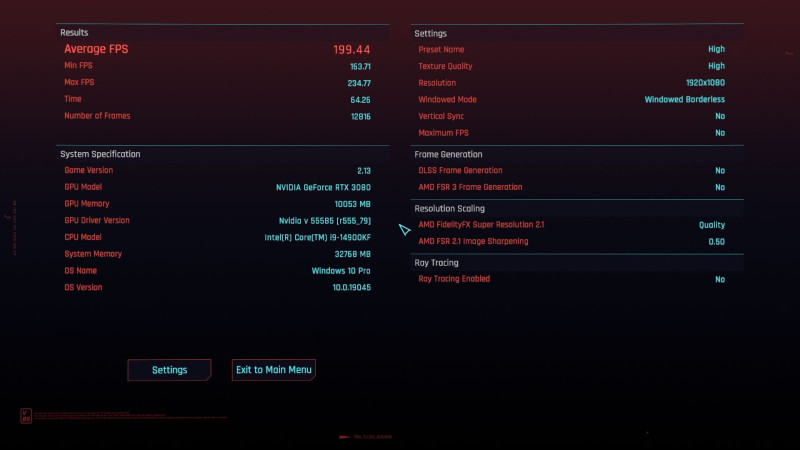Open the Settings button
Viewport: 800px width, 450px height.
tap(169, 370)
